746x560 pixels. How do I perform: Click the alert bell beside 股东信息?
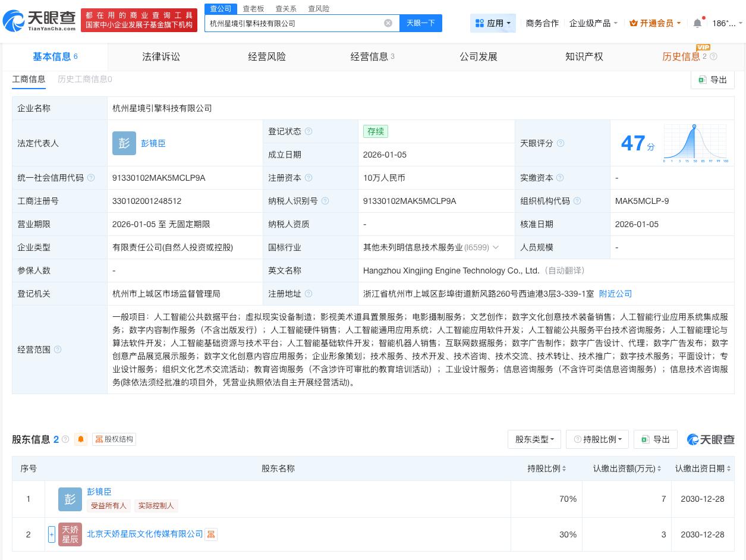[81, 439]
